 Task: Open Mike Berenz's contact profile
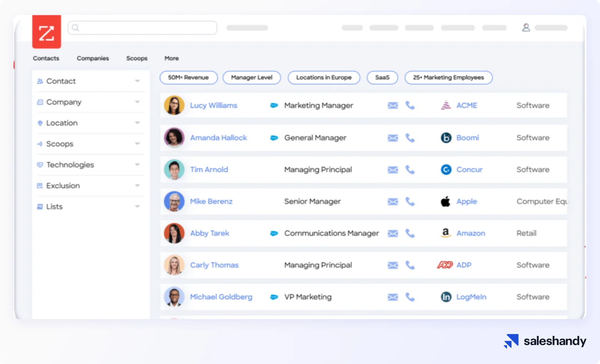click(211, 201)
